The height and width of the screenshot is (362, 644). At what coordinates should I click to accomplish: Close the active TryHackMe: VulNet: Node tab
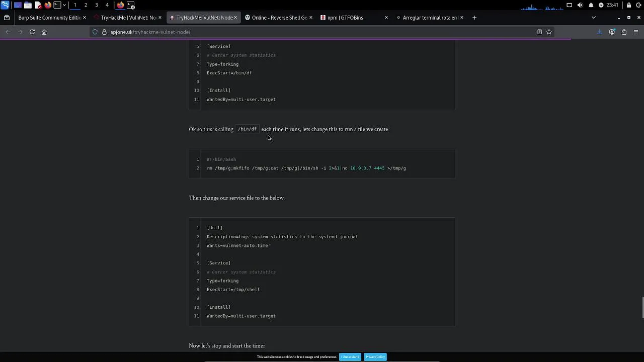235,18
